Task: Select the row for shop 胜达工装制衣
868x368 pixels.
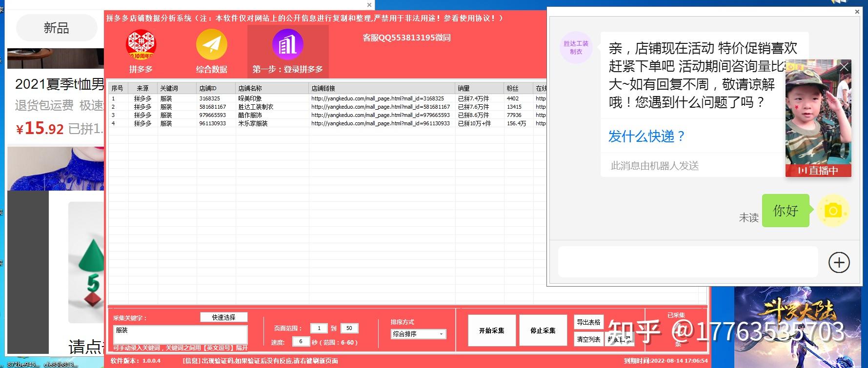Action: (327, 107)
